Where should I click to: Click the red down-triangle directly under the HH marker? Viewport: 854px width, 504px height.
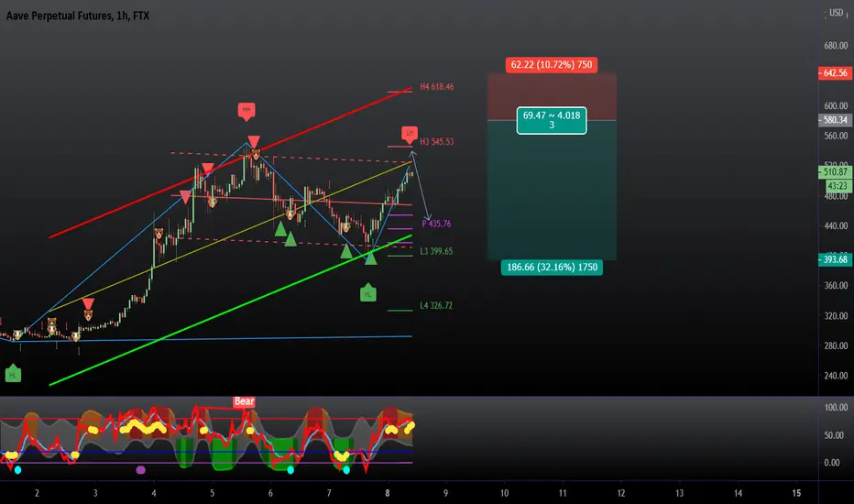[253, 142]
